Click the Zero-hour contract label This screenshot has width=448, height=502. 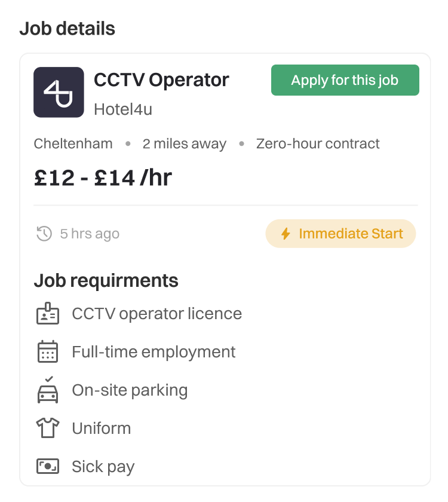(318, 144)
